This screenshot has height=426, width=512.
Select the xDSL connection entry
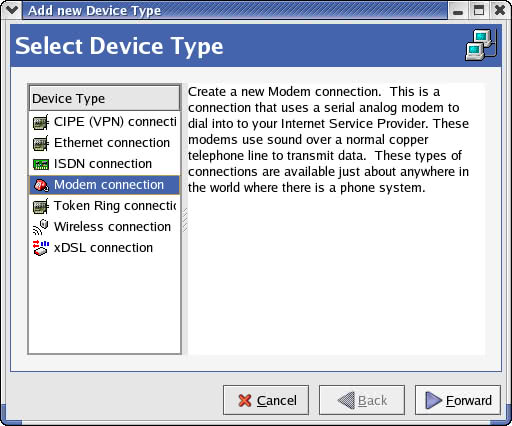[x=104, y=248]
